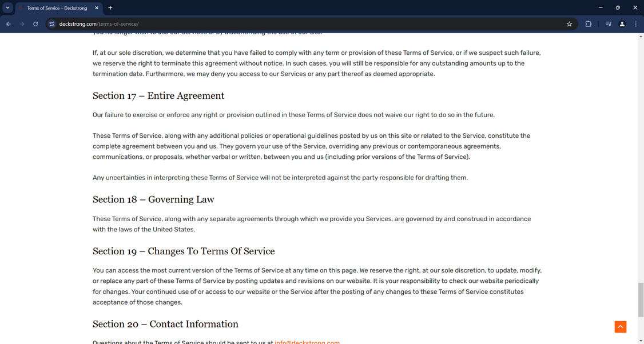Click the Section 17 – Entire Agreement heading
This screenshot has height=344, width=644.
(158, 95)
